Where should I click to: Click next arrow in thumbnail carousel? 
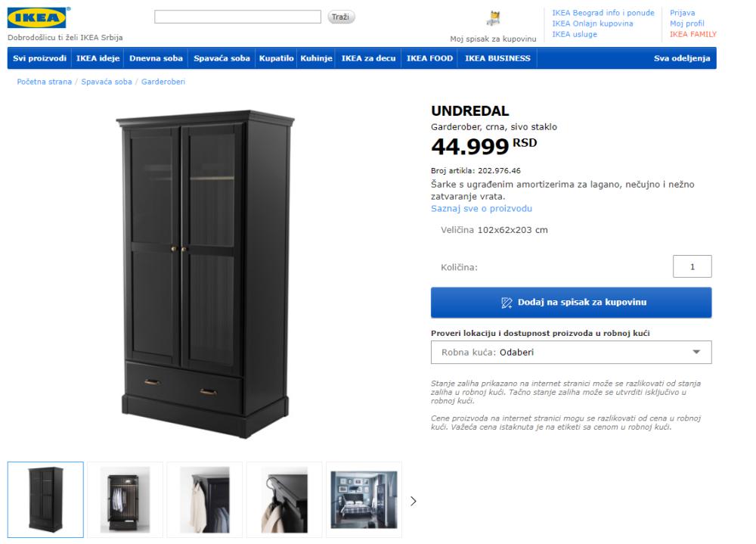pos(414,501)
